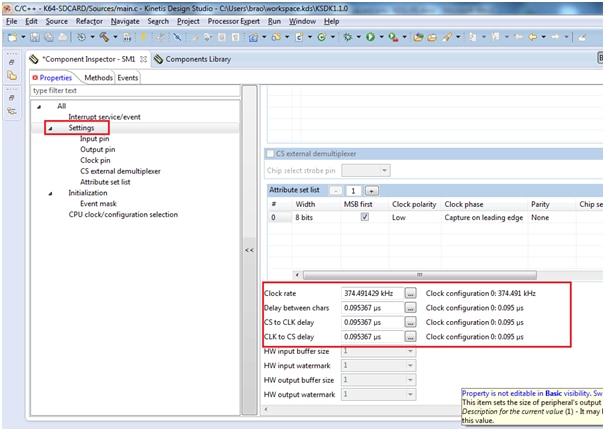Enable the CS external demultiplexer checkbox
This screenshot has width=605, height=431.
[269, 154]
